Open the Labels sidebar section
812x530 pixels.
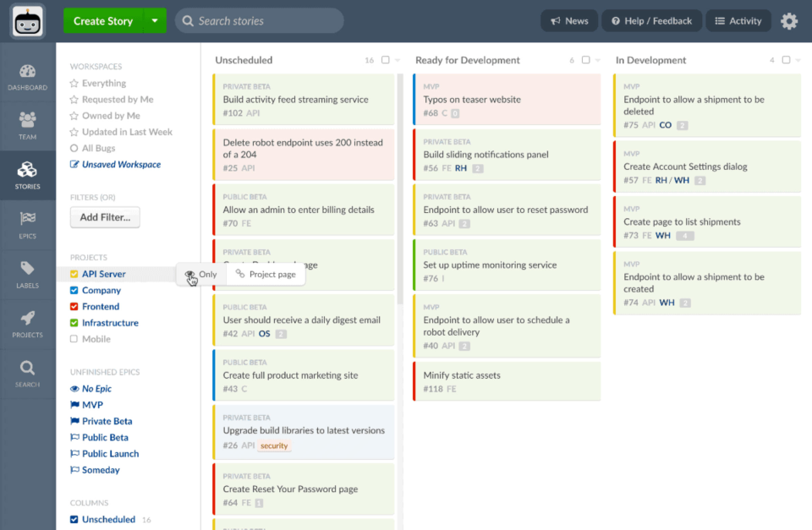pyautogui.click(x=27, y=275)
